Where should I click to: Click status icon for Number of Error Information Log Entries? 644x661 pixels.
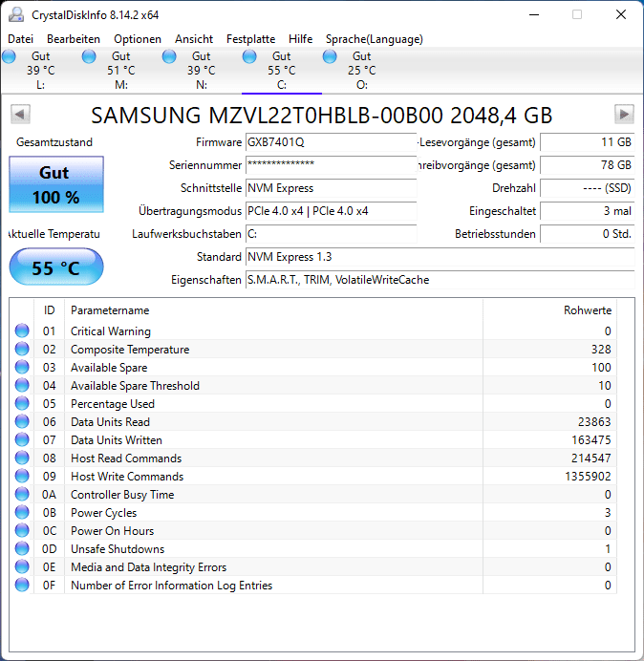[22, 585]
